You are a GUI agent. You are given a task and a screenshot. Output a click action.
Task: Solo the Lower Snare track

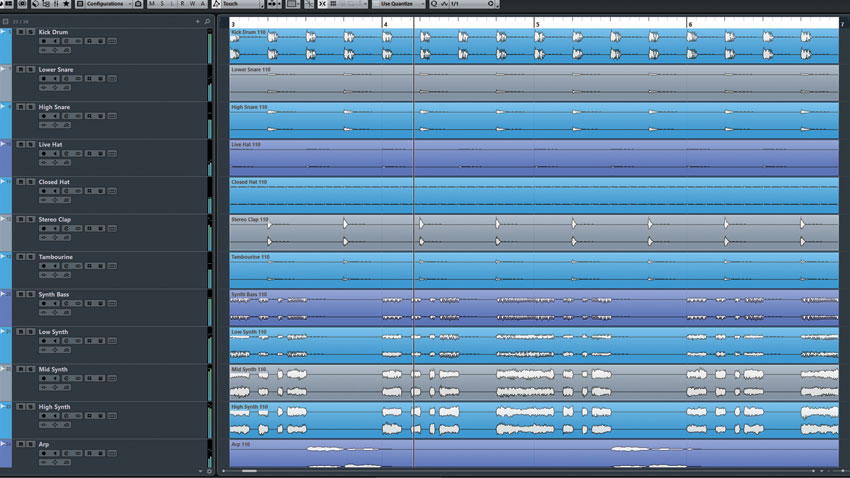tap(31, 69)
